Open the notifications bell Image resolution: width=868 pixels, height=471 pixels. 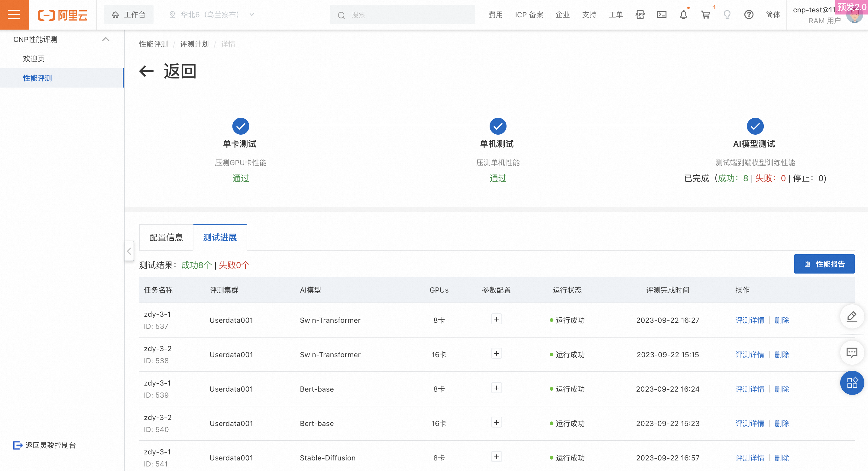[x=683, y=14]
